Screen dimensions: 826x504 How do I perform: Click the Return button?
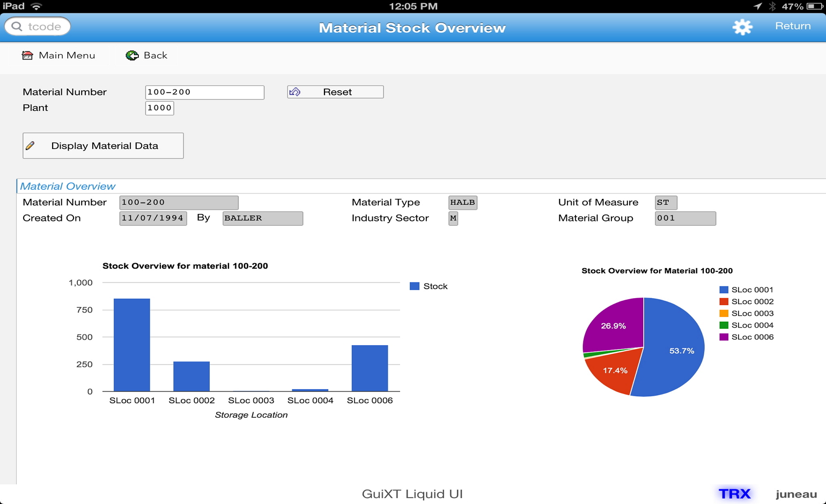(793, 26)
